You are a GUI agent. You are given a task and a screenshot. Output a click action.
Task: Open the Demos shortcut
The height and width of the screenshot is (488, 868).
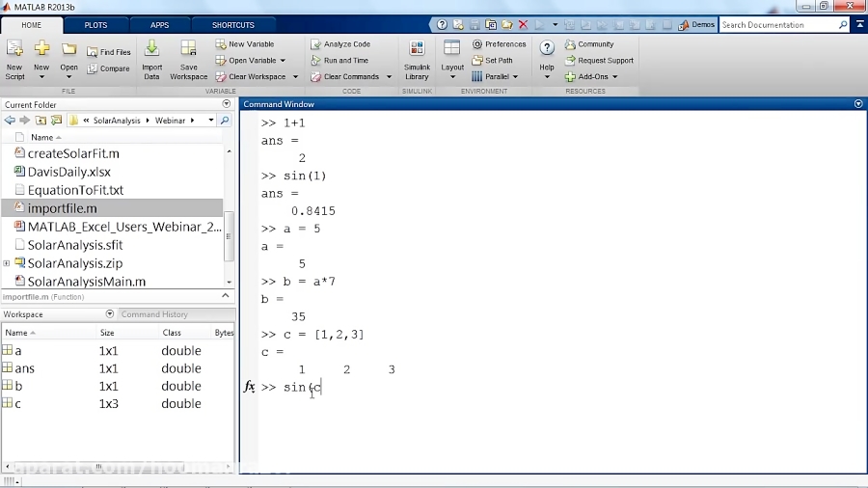click(696, 25)
